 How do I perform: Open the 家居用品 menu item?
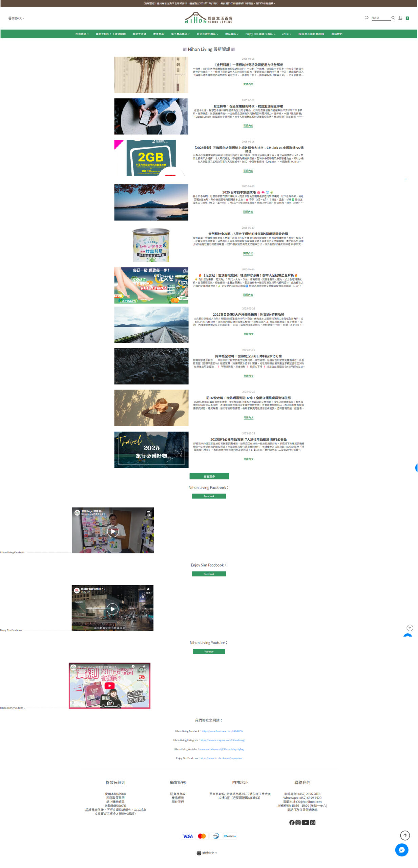tap(159, 34)
